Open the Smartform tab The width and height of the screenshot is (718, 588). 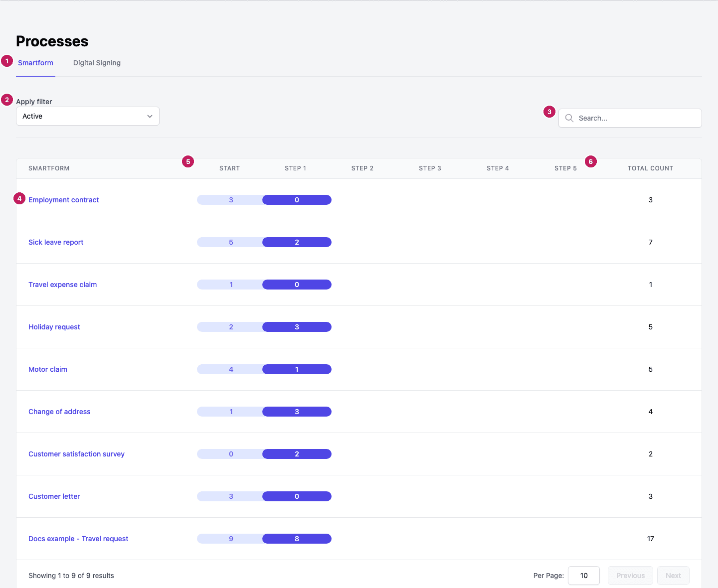tap(35, 63)
